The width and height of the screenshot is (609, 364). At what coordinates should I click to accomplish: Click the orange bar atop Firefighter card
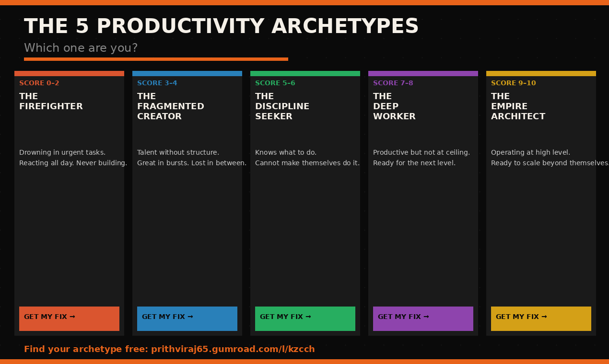coord(69,73)
